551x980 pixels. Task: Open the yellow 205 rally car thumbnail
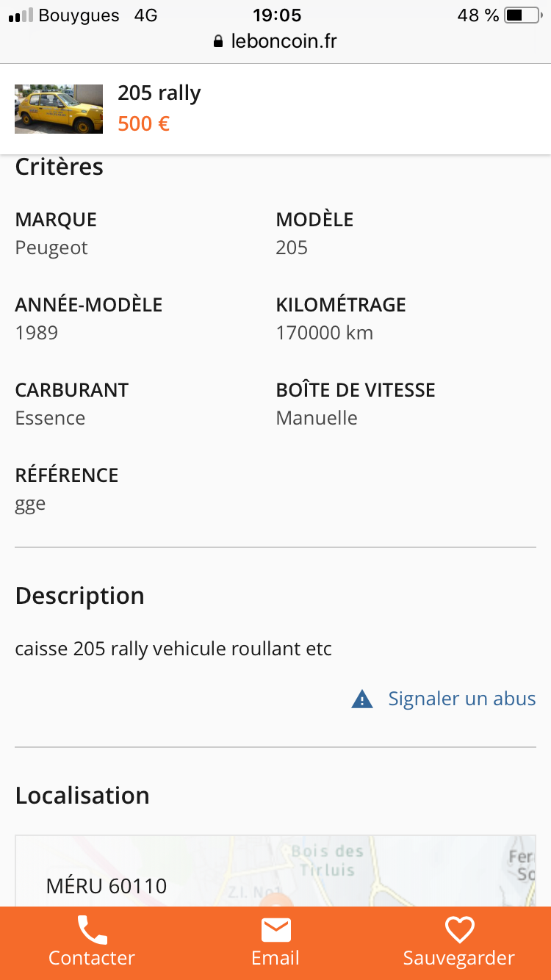click(x=59, y=109)
